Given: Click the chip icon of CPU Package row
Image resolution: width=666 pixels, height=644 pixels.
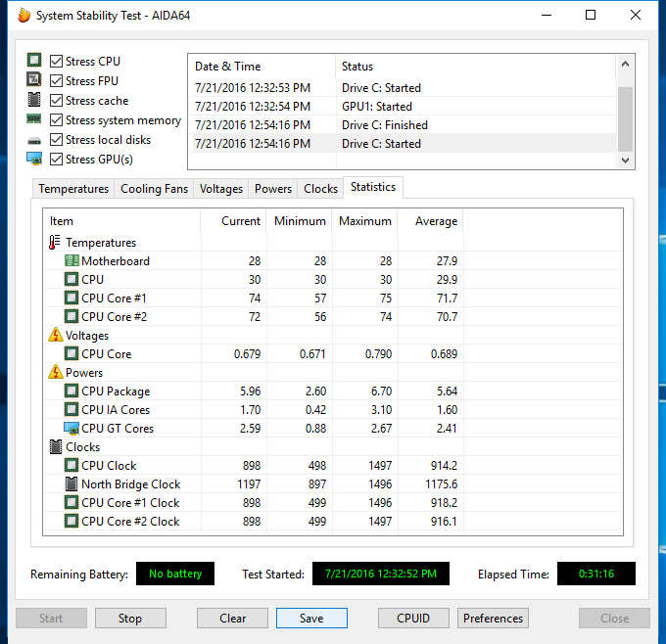Looking at the screenshot, I should pyautogui.click(x=71, y=391).
